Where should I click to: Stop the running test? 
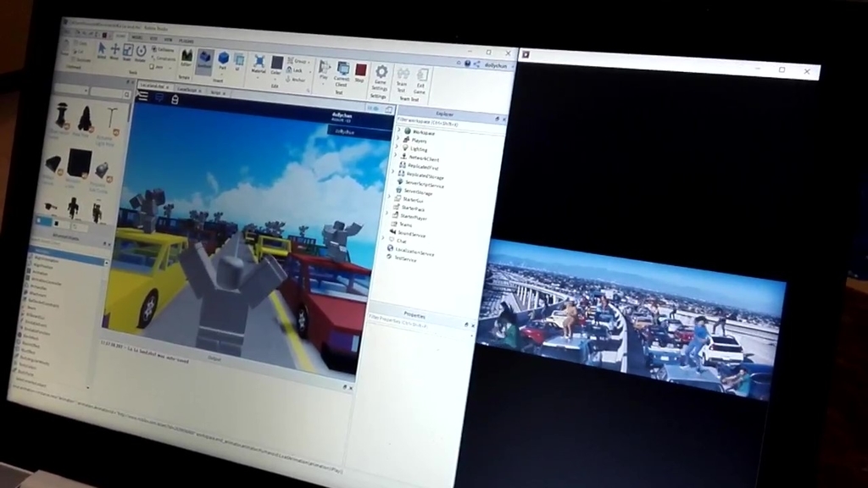[x=360, y=73]
